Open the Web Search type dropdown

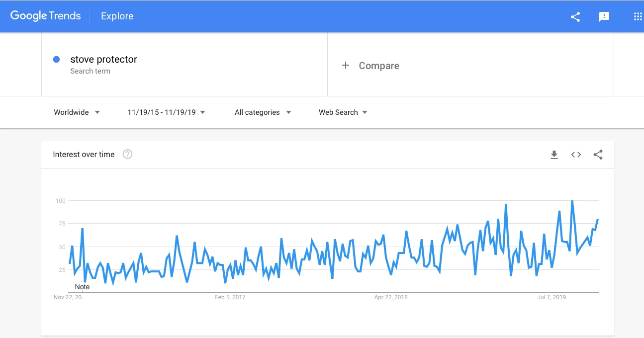tap(343, 112)
